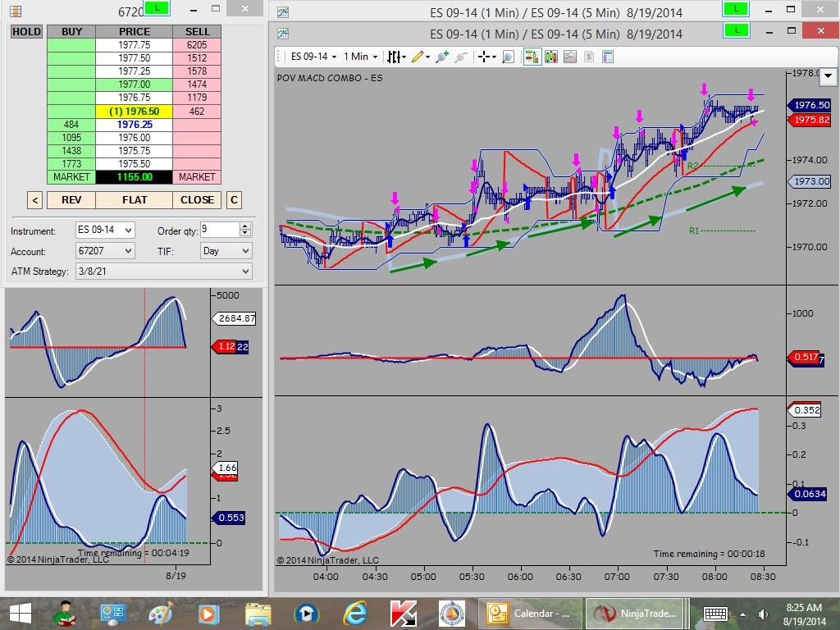Open the ATM Strategy 3/8/21 dropdown
Screen dimensions: 840x630
point(163,271)
